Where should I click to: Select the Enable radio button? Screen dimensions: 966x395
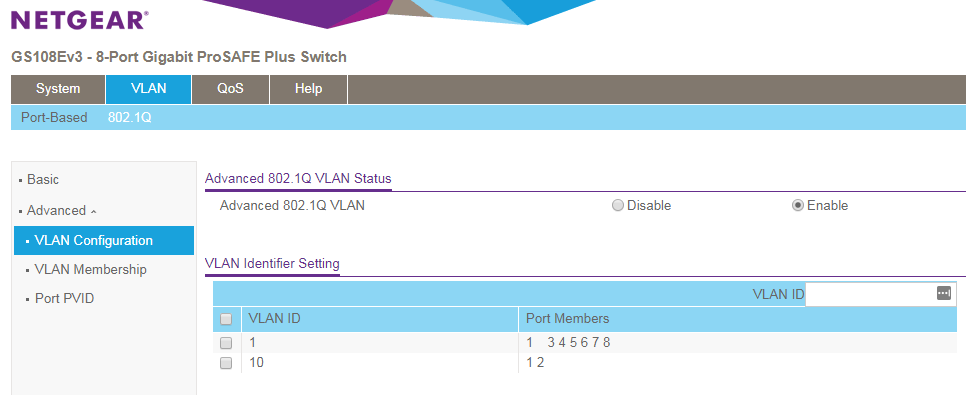[798, 206]
